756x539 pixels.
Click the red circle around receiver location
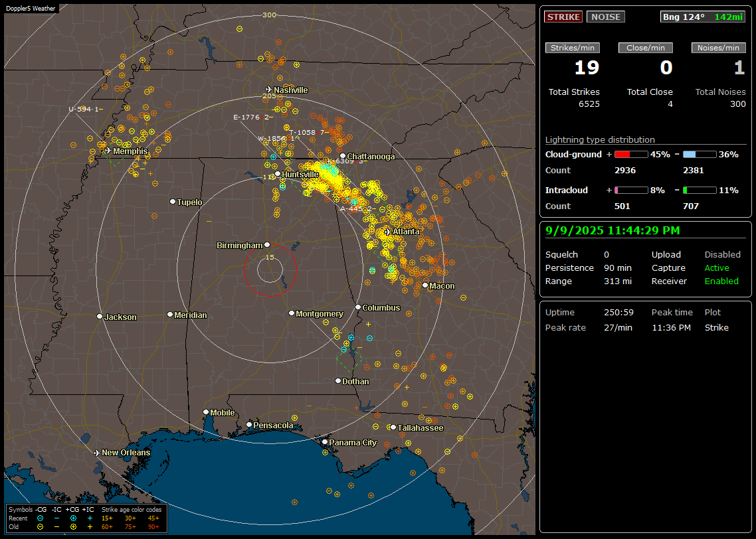point(270,269)
